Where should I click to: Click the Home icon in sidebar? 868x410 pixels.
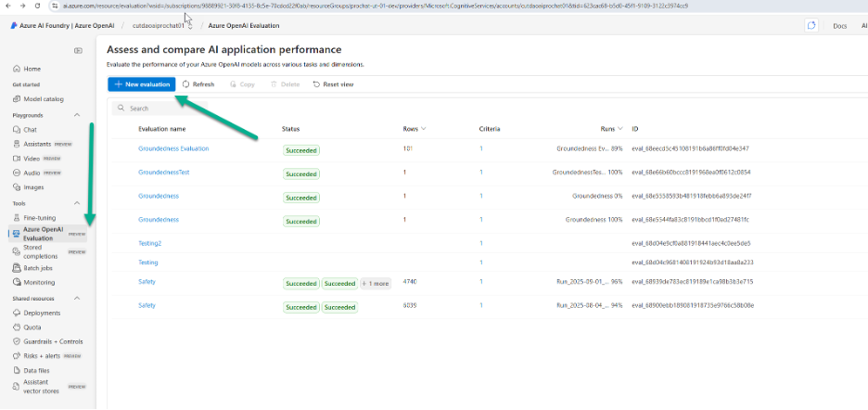pyautogui.click(x=16, y=69)
